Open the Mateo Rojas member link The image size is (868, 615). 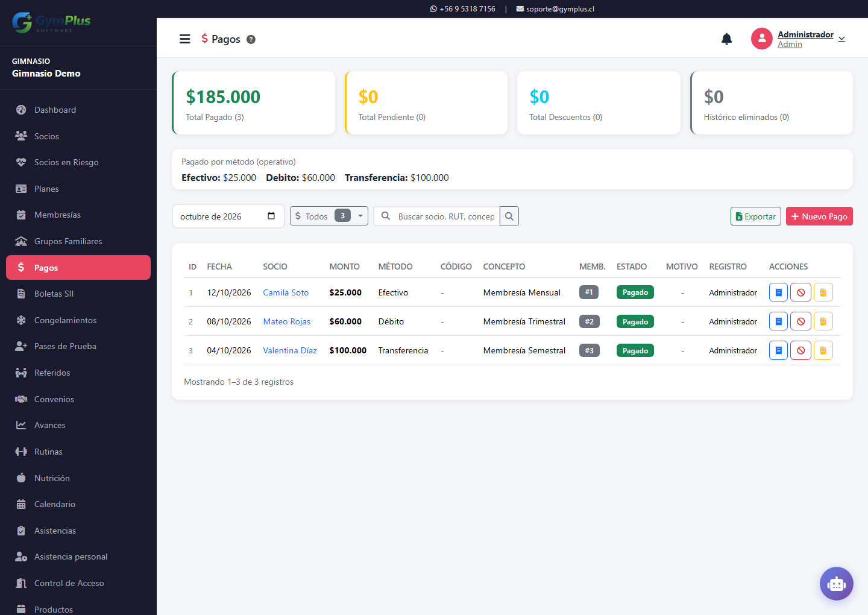click(287, 321)
